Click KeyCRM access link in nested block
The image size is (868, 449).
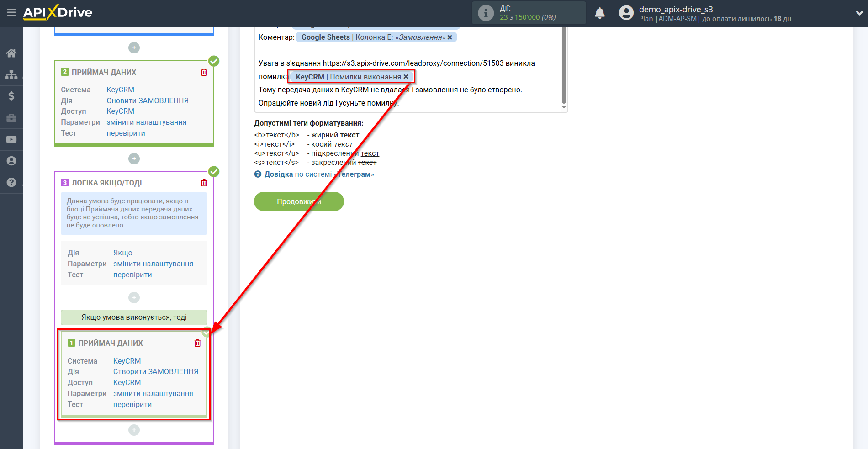click(127, 382)
